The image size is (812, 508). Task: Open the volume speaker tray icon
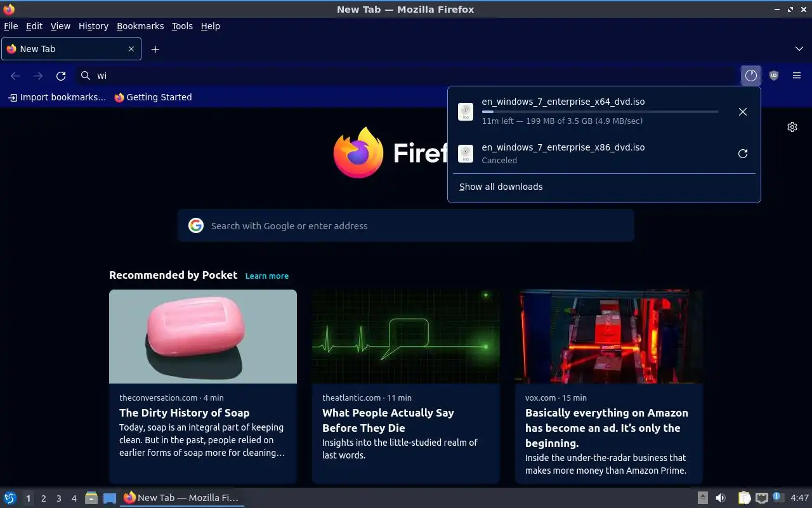pyautogui.click(x=720, y=498)
